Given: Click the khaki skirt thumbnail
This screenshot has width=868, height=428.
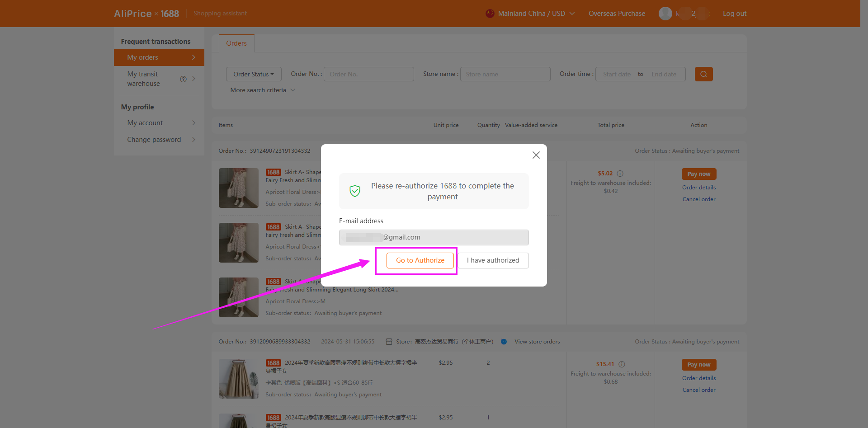Looking at the screenshot, I should tap(239, 379).
